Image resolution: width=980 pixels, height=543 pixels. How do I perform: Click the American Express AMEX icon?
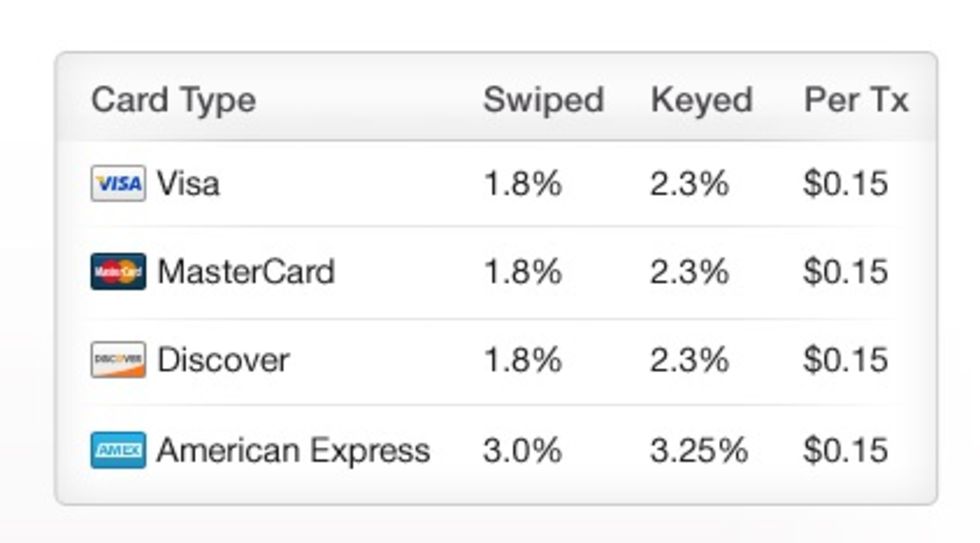(x=118, y=450)
